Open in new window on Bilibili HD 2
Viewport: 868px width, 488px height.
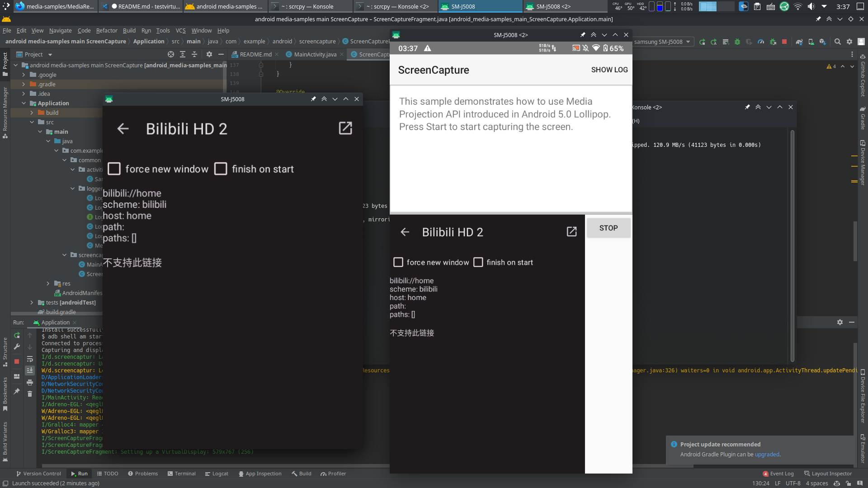coord(345,128)
